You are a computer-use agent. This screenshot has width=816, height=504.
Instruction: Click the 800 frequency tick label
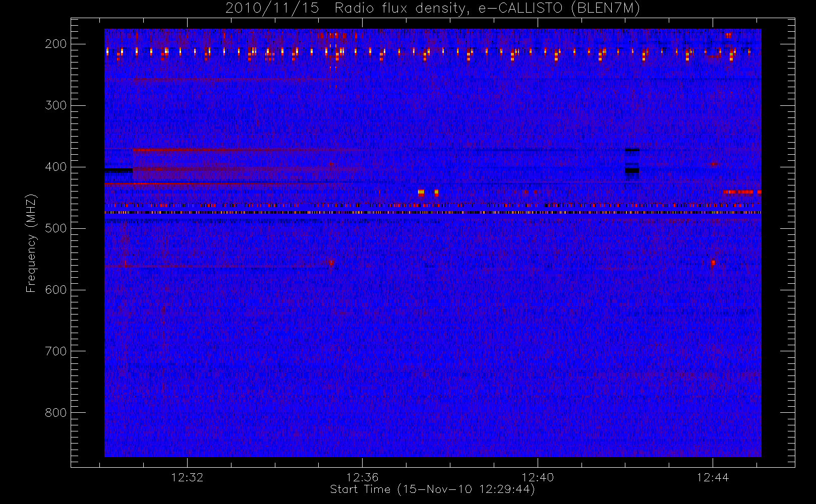[56, 413]
